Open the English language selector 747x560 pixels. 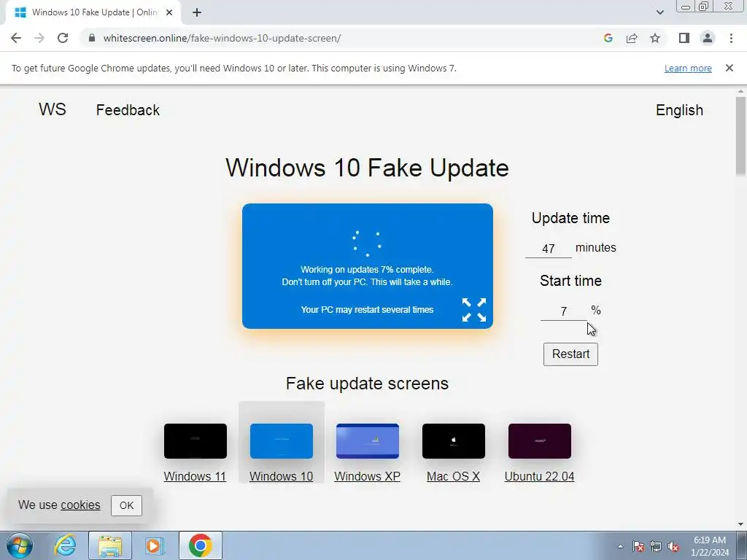679,110
